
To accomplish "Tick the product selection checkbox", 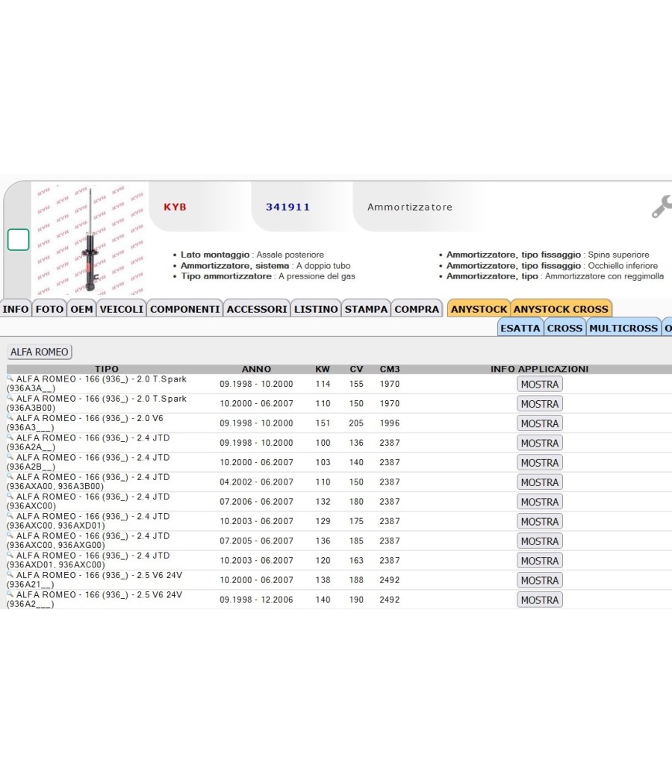I will pos(19,240).
